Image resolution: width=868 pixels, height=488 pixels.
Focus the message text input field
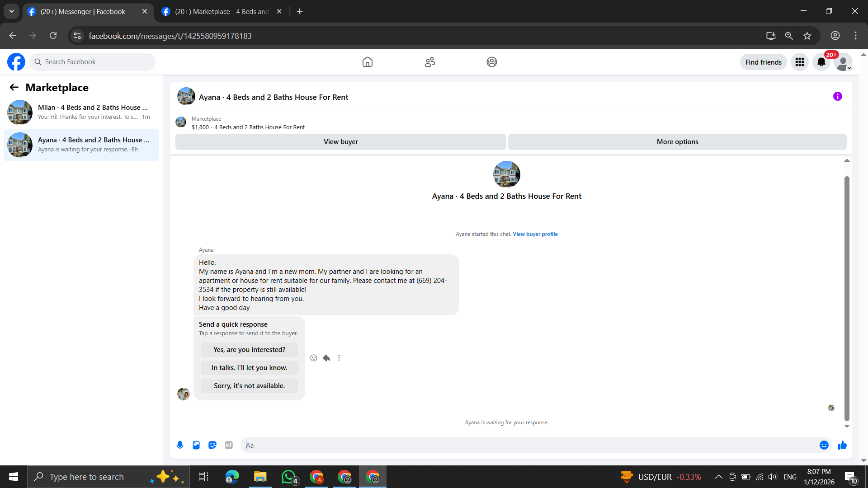pos(529,445)
